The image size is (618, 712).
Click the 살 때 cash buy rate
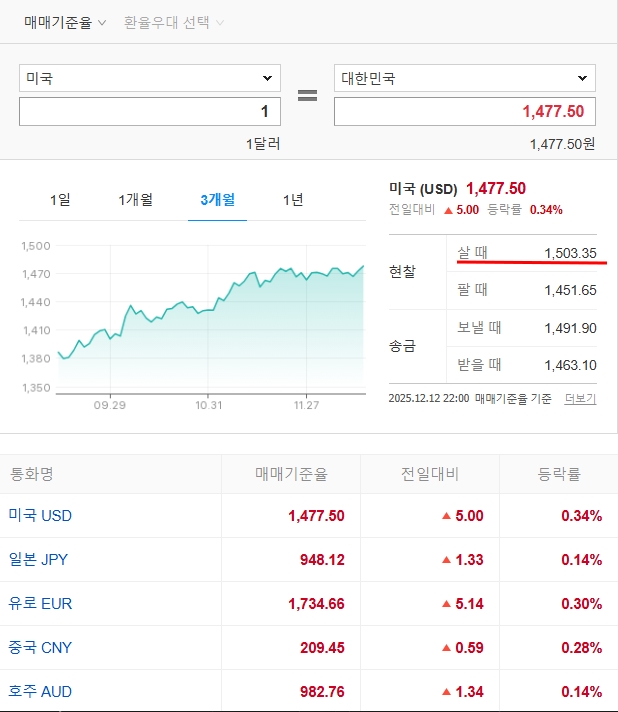pos(570,252)
